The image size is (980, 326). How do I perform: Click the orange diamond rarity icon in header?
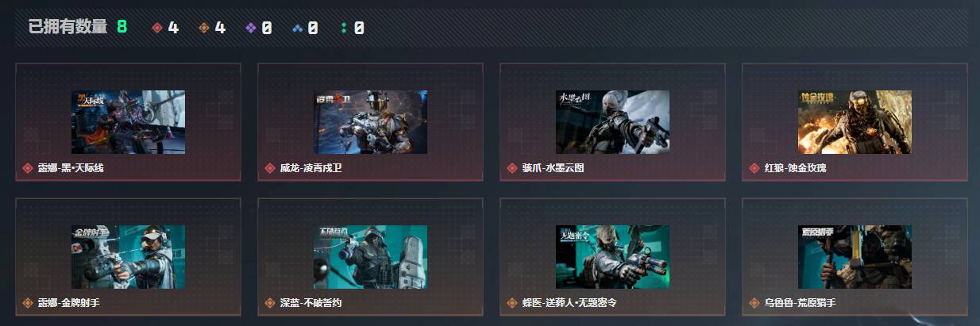(x=204, y=28)
